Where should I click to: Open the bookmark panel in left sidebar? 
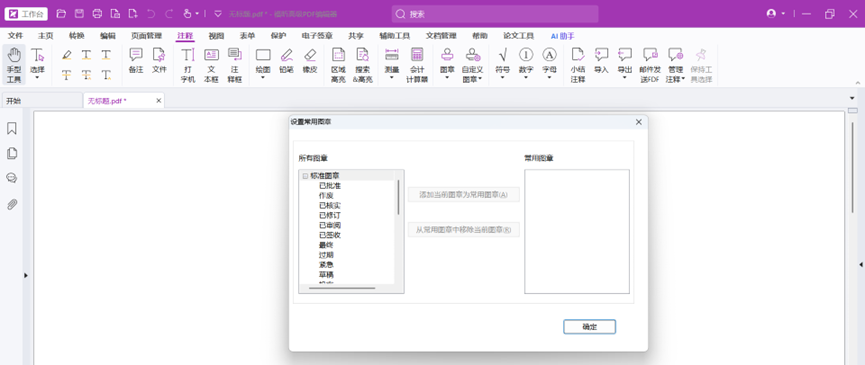pos(12,128)
